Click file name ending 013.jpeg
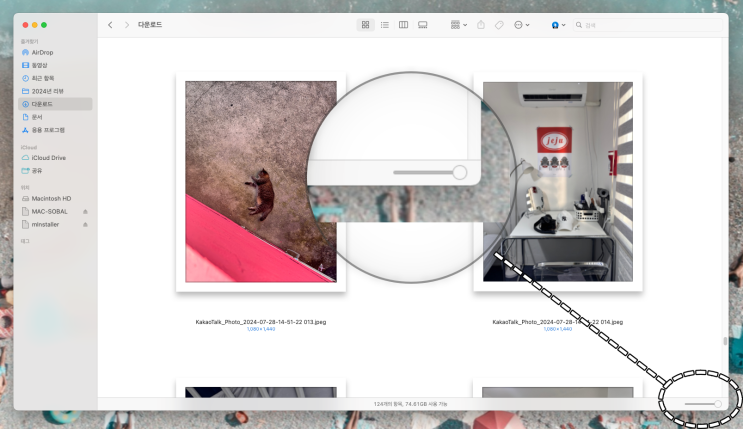Viewport: 743px width, 429px height. point(261,322)
